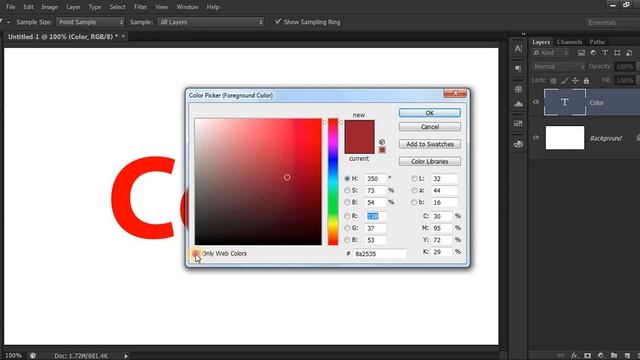Open the Image menu

[x=49, y=7]
